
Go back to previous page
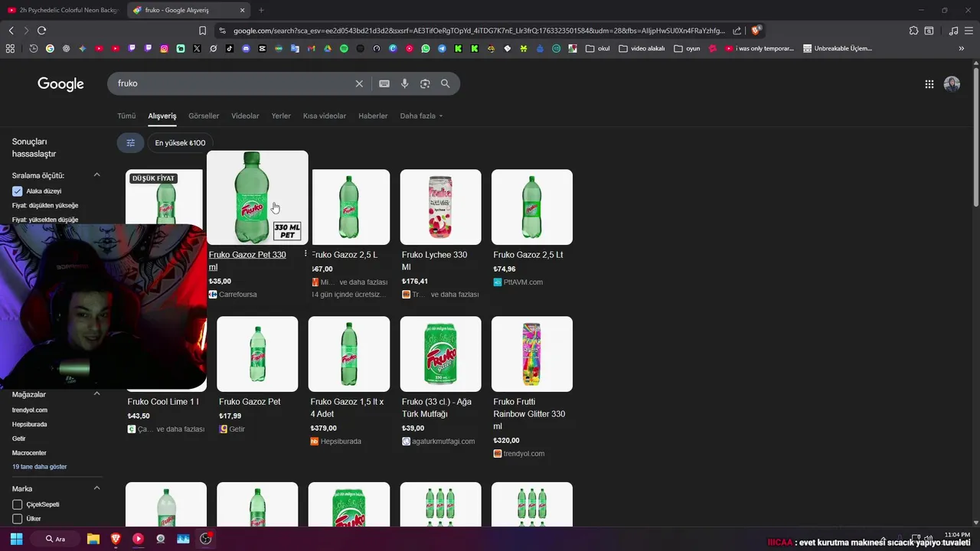tap(11, 31)
